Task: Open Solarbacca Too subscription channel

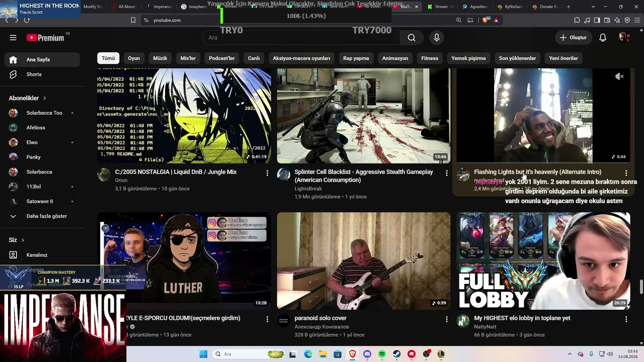Action: pos(42,113)
